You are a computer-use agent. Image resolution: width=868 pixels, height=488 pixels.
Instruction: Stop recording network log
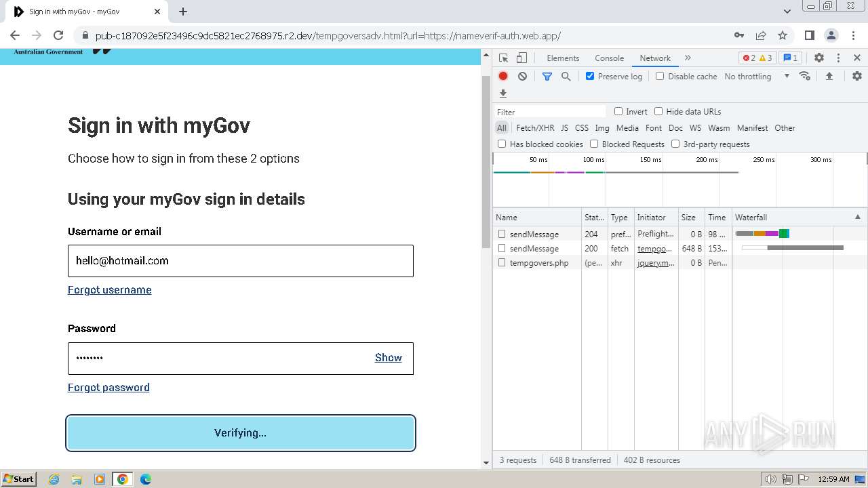[x=503, y=77]
